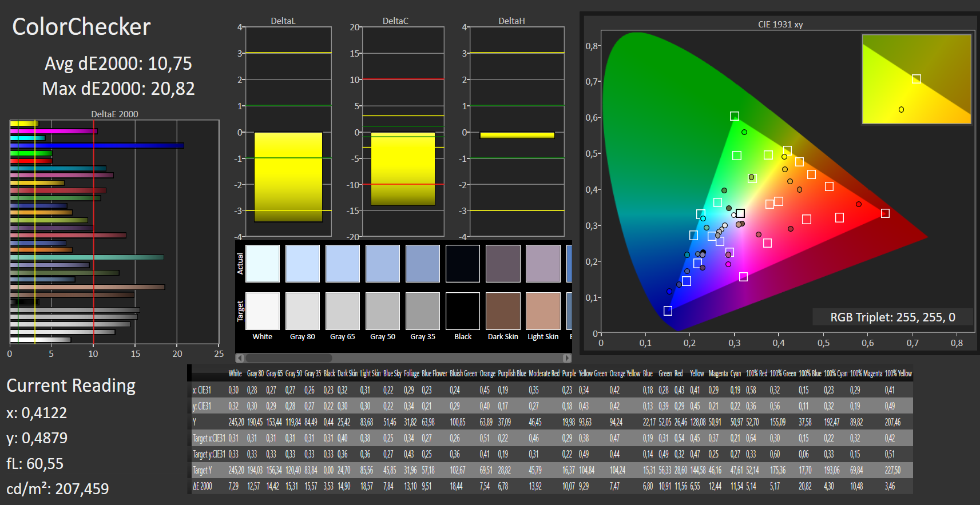Click the Current Reading heading
Image resolution: width=980 pixels, height=505 pixels.
pos(71,386)
